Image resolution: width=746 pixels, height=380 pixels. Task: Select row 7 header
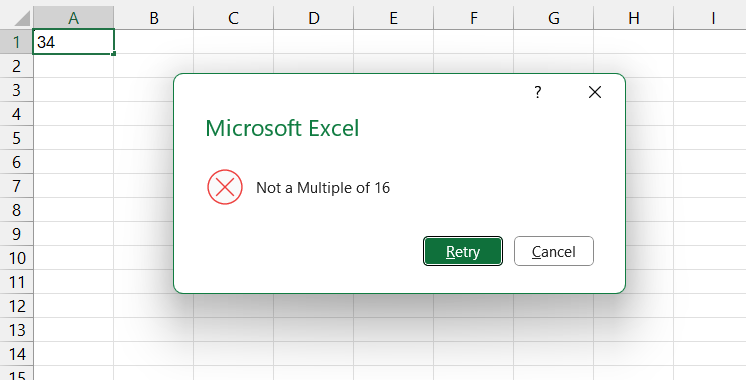17,186
